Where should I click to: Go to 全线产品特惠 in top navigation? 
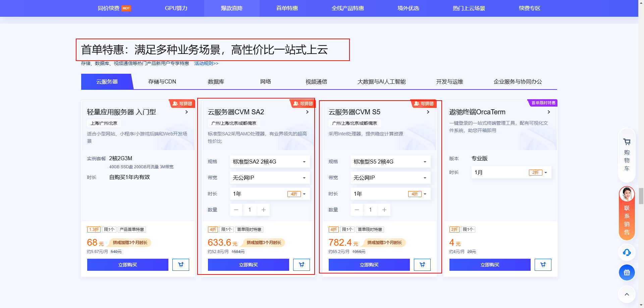point(348,8)
